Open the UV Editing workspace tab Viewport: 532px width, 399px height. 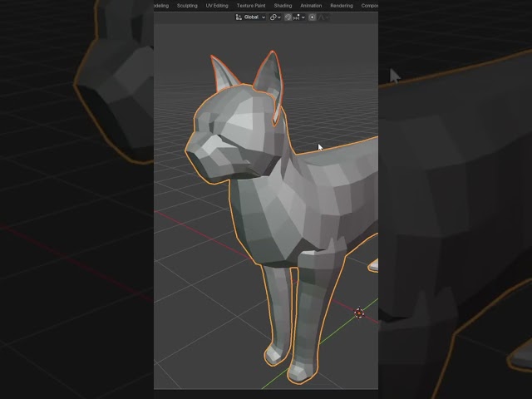coord(217,6)
